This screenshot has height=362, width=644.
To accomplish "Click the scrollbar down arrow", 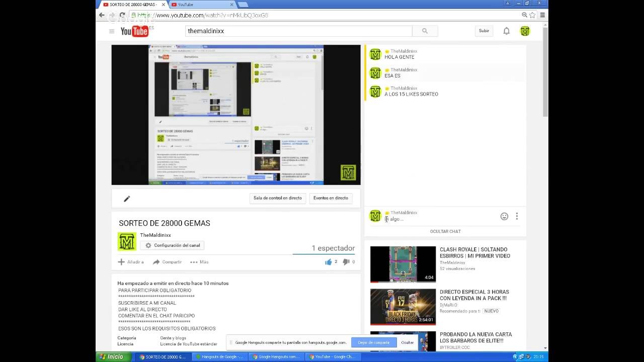I will 545,348.
